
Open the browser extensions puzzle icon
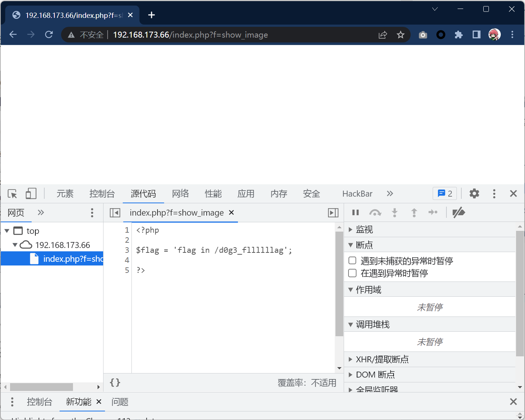[x=458, y=35]
